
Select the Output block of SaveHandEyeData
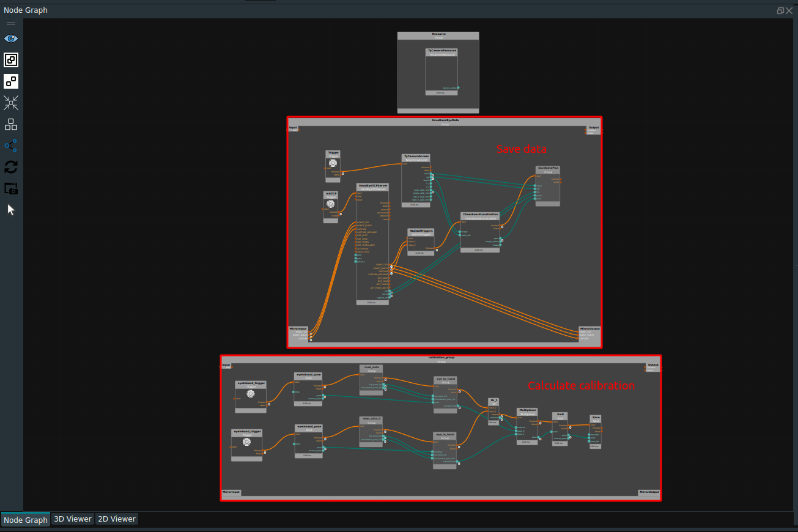[x=593, y=129]
